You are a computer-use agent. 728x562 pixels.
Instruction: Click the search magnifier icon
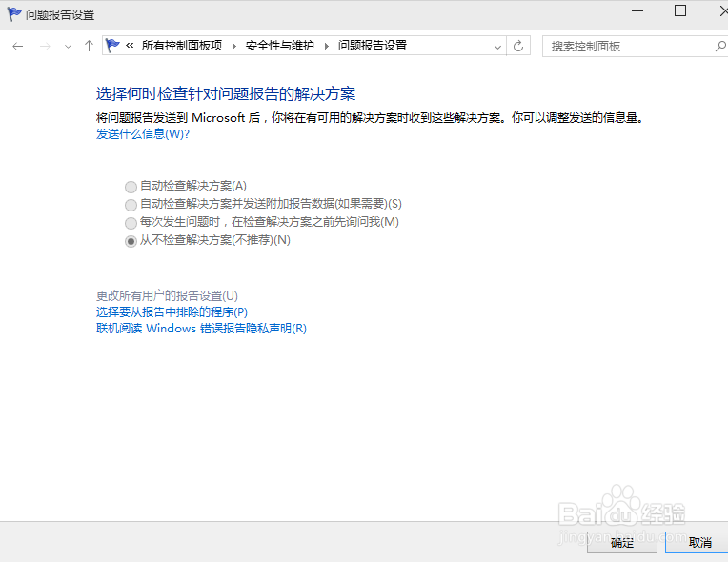(x=720, y=46)
